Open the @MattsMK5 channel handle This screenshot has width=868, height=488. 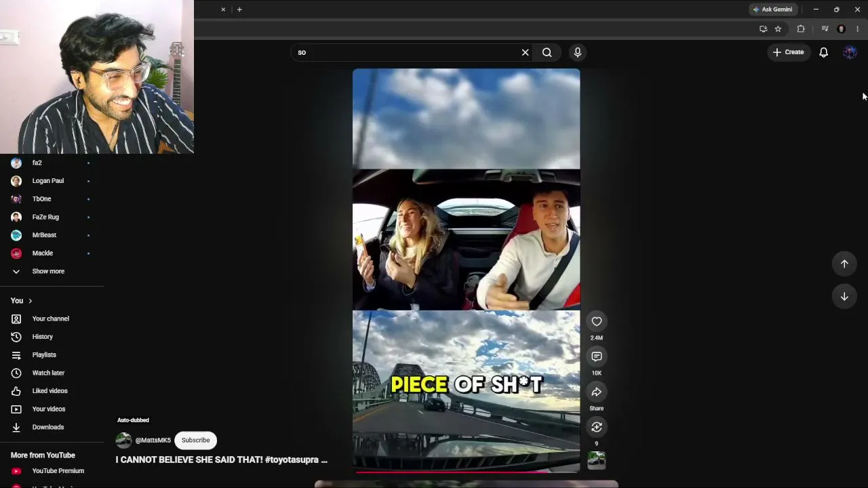point(153,441)
